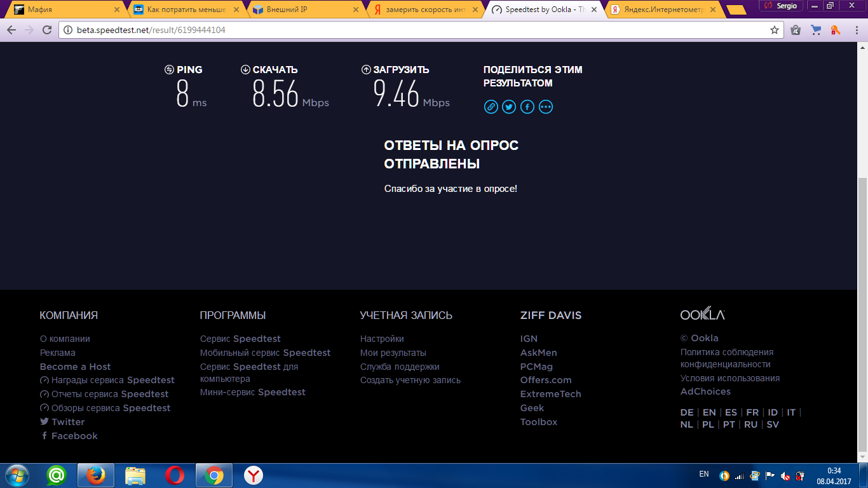This screenshot has height=488, width=868.
Task: Switch site language to PL
Action: click(x=708, y=424)
